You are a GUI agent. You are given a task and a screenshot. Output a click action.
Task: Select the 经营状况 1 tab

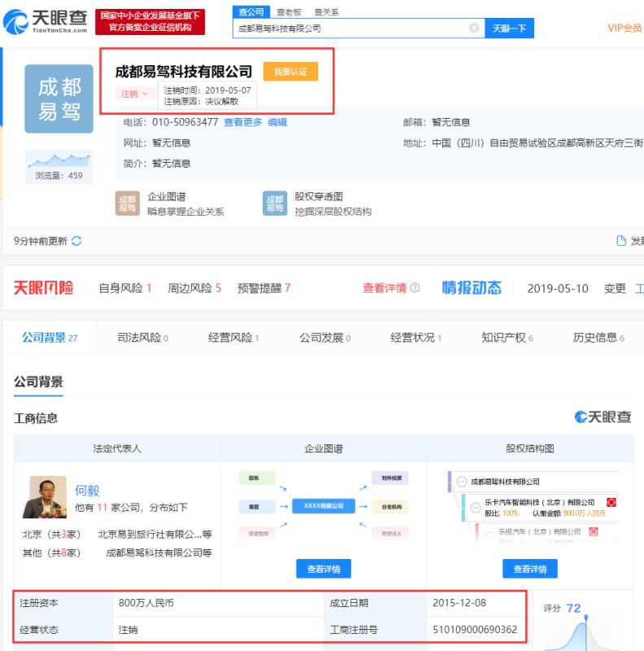[x=416, y=338]
